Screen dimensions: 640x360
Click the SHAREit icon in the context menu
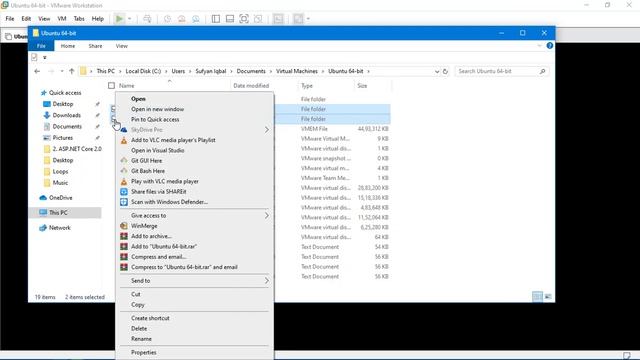(124, 192)
